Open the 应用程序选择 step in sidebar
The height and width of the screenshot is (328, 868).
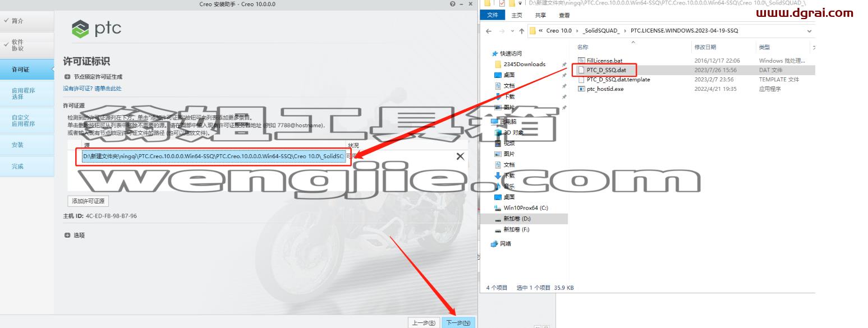(27, 93)
